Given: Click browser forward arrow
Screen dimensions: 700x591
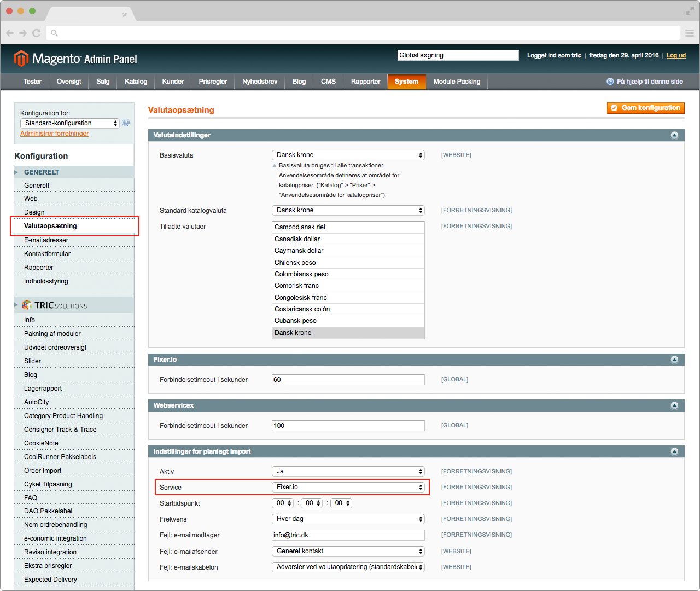Looking at the screenshot, I should click(x=23, y=33).
